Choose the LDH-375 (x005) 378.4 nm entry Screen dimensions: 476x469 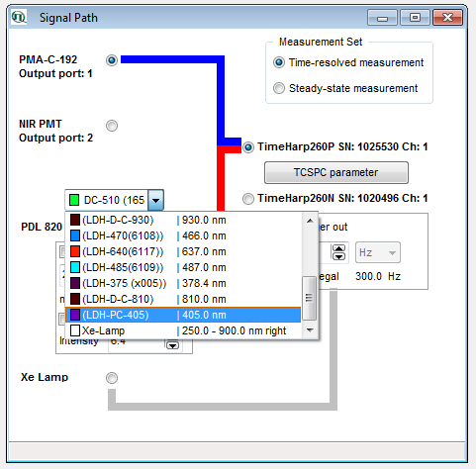click(183, 283)
